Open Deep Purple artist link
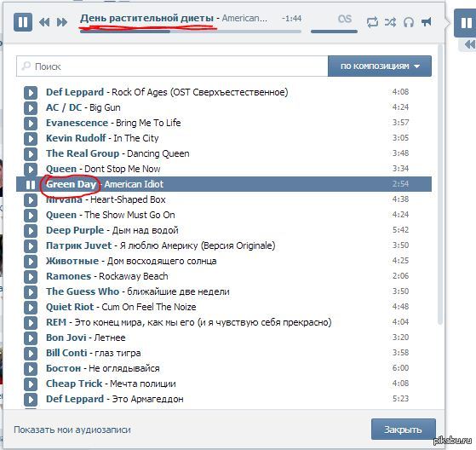 click(x=75, y=230)
